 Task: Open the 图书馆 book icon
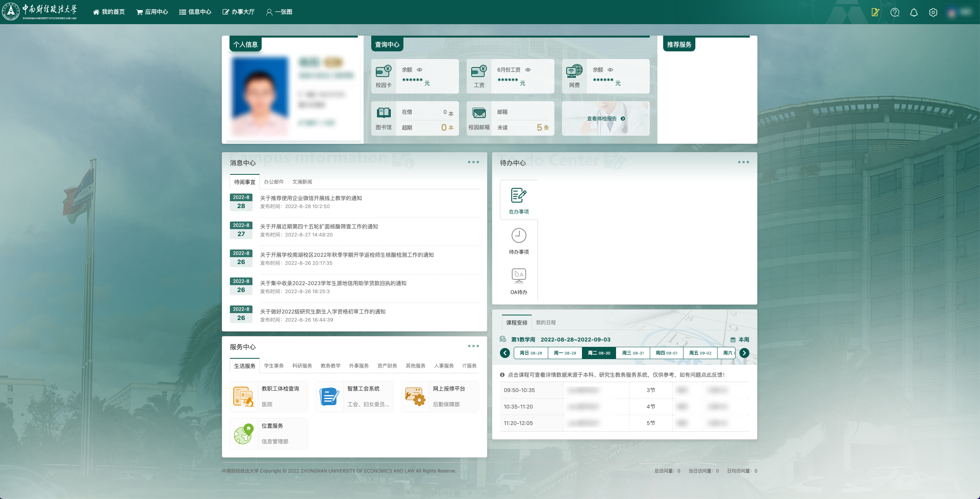(383, 113)
